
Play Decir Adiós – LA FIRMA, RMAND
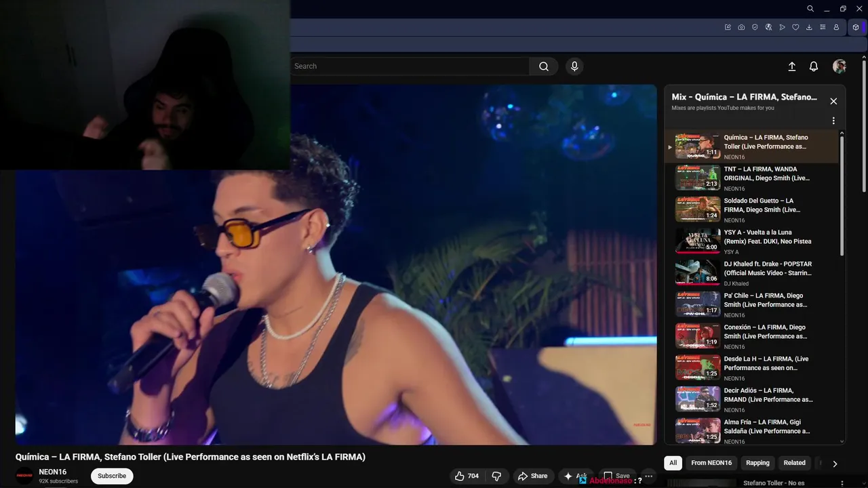[753, 400]
